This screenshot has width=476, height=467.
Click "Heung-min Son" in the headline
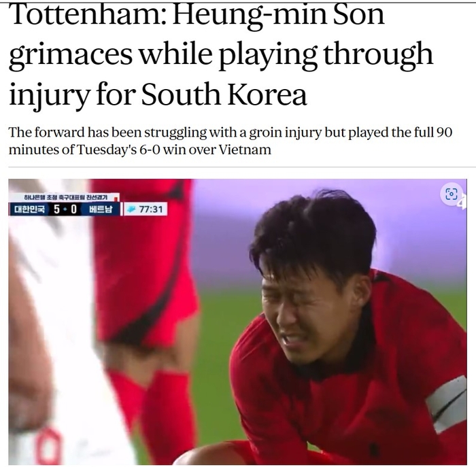[279, 16]
